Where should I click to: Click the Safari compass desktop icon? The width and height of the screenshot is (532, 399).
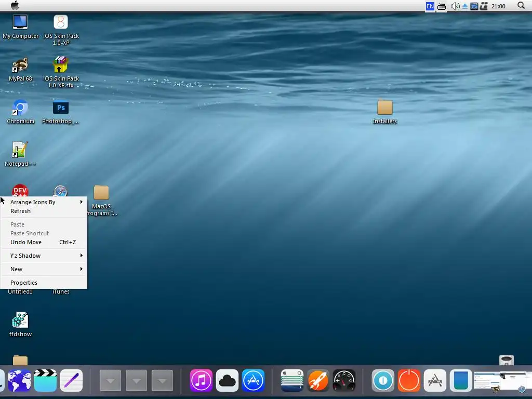pyautogui.click(x=61, y=191)
